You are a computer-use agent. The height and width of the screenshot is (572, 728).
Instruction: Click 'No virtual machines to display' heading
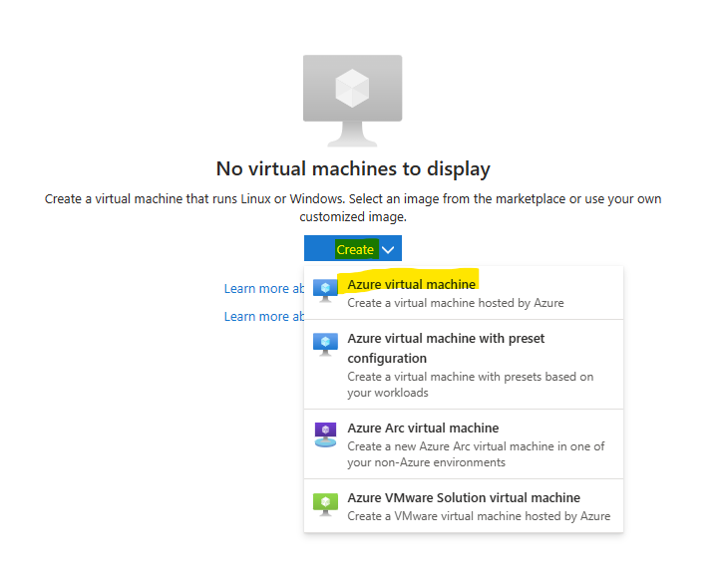pyautogui.click(x=353, y=168)
